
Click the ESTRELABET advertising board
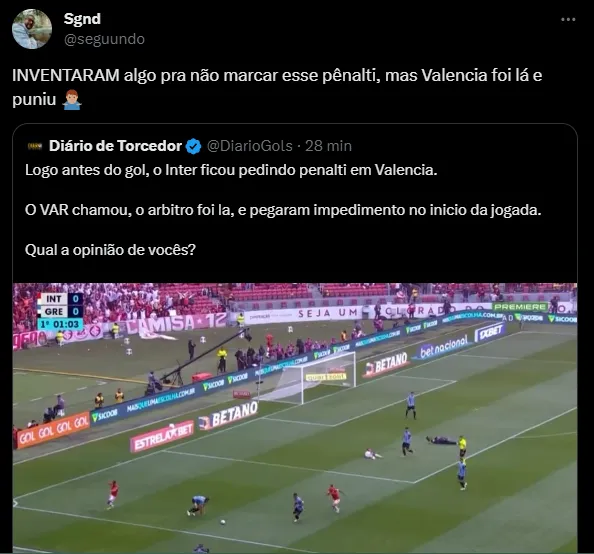(162, 437)
